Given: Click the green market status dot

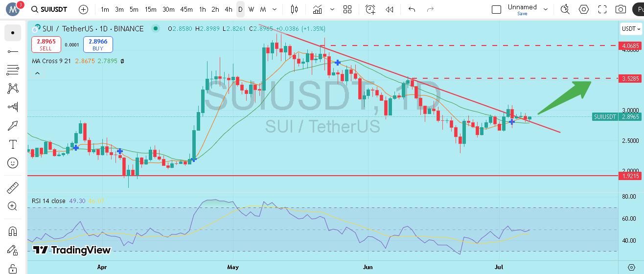Looking at the screenshot, I should point(156,29).
